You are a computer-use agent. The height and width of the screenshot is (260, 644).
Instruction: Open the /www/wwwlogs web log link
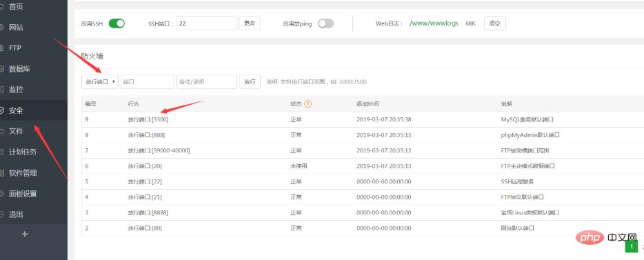[x=434, y=23]
